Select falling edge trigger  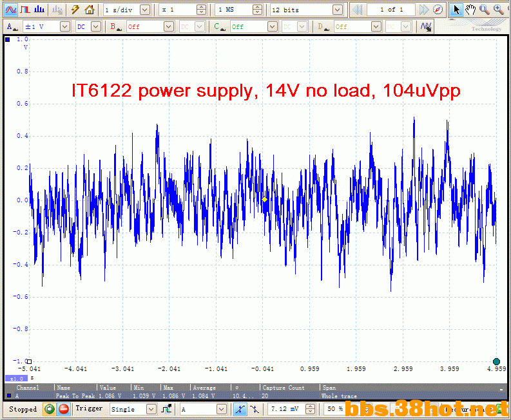click(255, 409)
